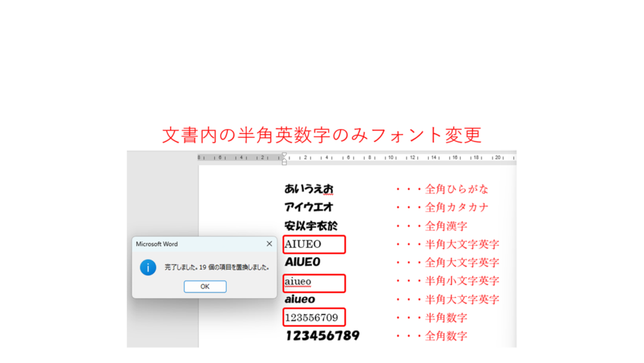
Task: Click the horizontal ruler at mark 10
Action: click(391, 157)
